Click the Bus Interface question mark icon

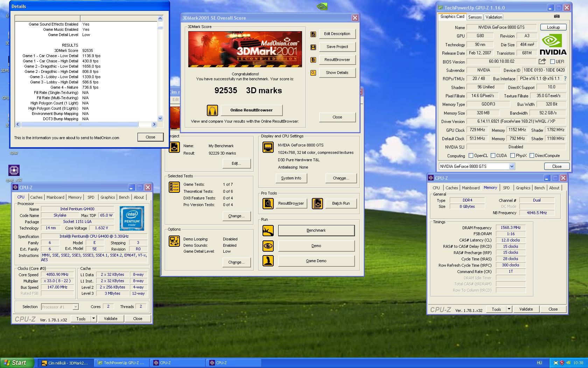point(565,79)
